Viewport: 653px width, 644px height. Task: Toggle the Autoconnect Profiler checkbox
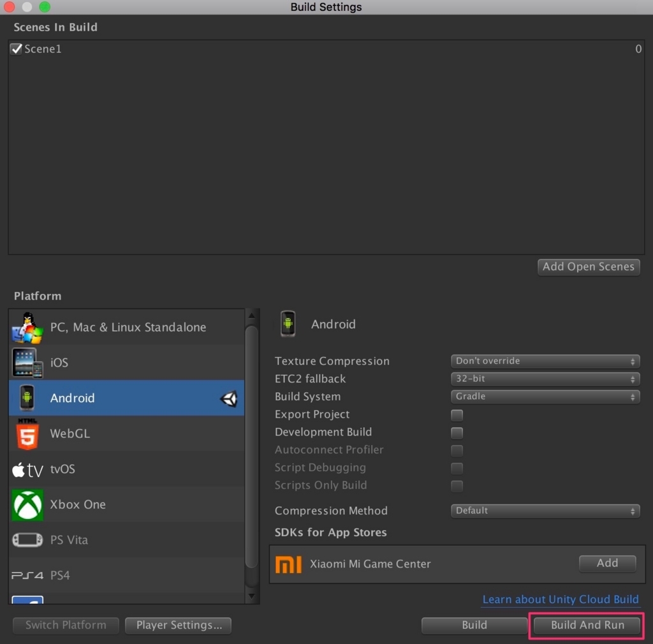point(457,450)
